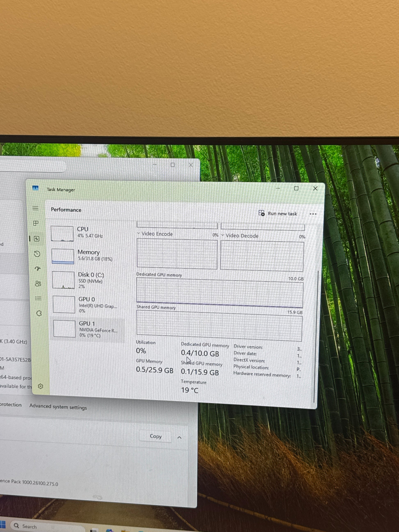Open the App history page icon
The width and height of the screenshot is (399, 532).
pos(37,254)
